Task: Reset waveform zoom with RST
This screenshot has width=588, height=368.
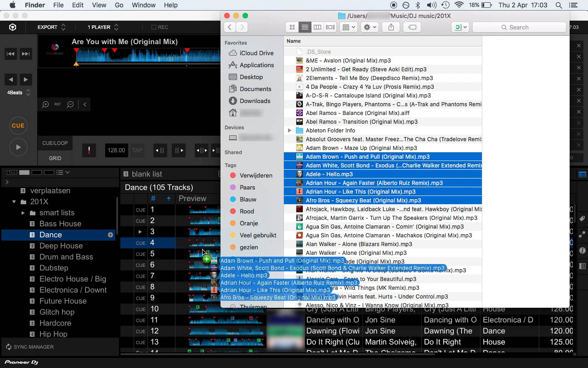Action: coord(57,104)
